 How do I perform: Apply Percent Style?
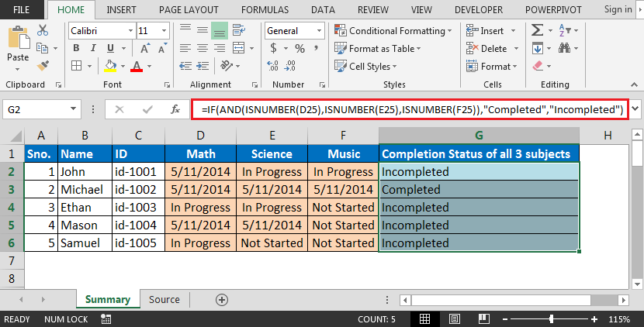coord(299,48)
